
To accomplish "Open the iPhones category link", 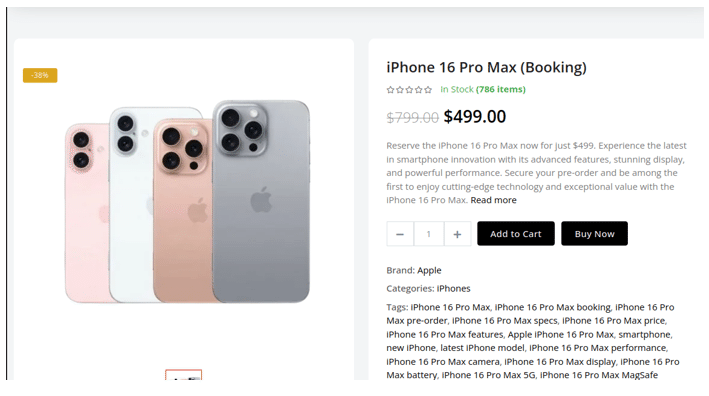I will (454, 288).
